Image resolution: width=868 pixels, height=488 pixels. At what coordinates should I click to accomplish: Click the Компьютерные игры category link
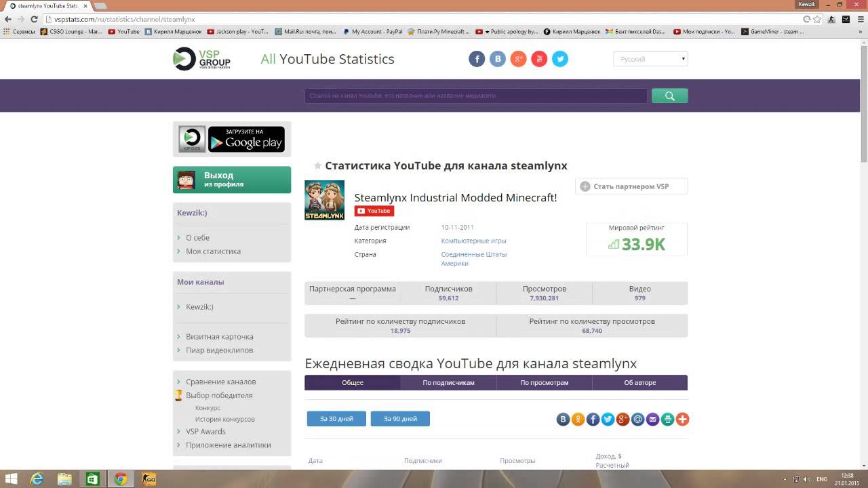[473, 241]
